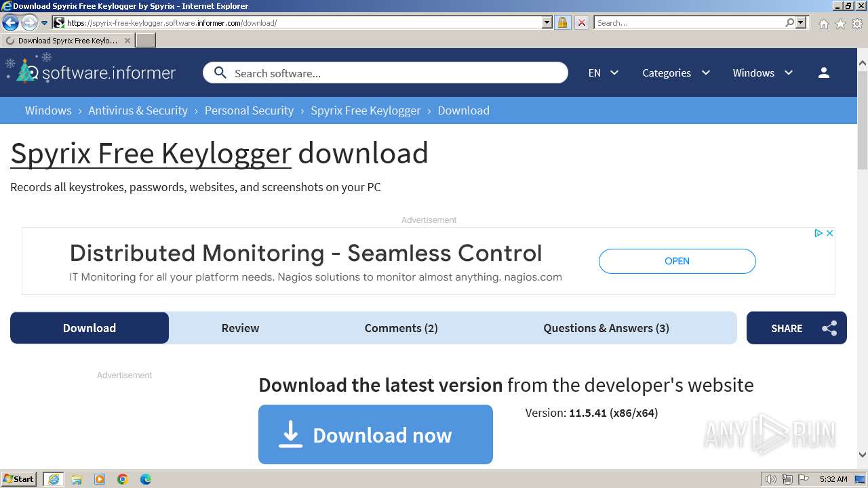Click the IE search magnifier icon

tap(789, 22)
